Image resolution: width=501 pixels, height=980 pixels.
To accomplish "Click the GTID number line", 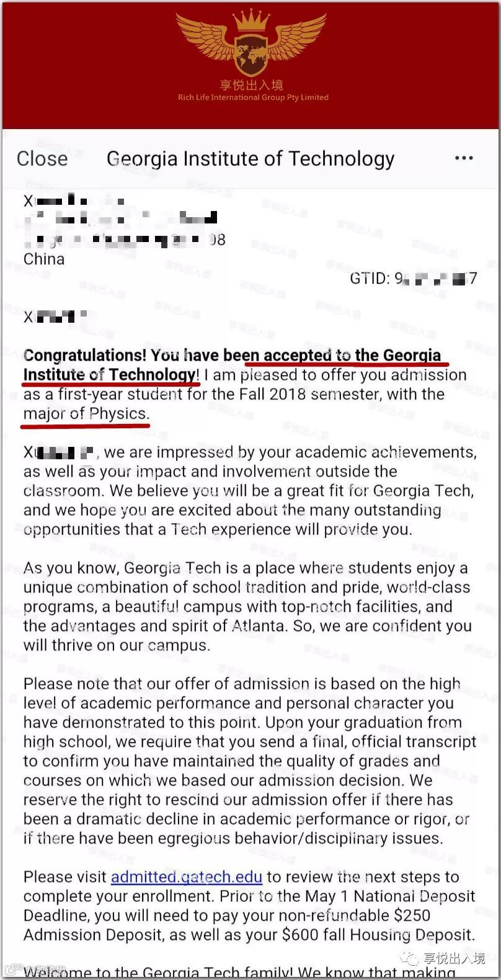I will tap(413, 278).
